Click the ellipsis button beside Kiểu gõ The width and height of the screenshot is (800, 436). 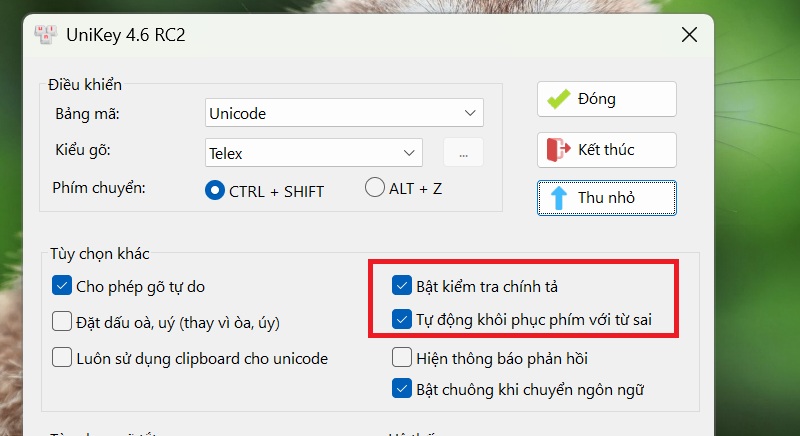463,153
